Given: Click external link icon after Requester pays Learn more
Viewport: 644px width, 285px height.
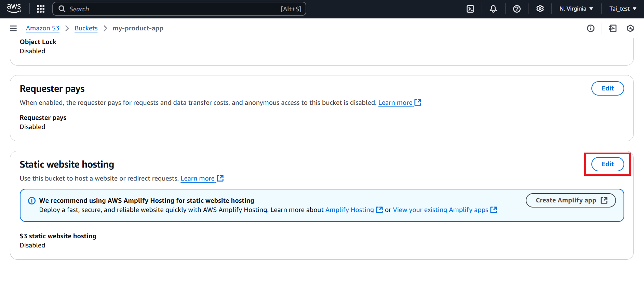Looking at the screenshot, I should tap(418, 102).
